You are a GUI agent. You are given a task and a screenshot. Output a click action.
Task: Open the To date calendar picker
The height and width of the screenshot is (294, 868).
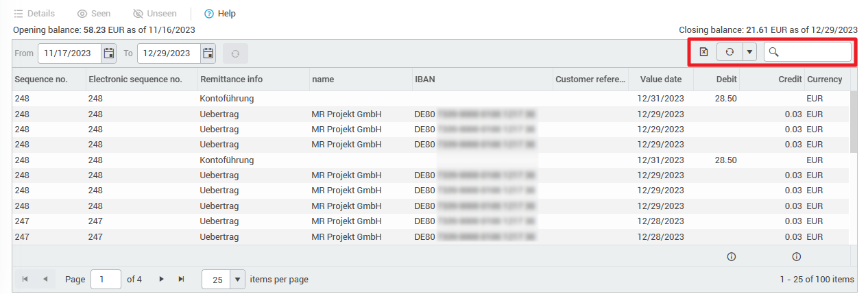[x=208, y=53]
